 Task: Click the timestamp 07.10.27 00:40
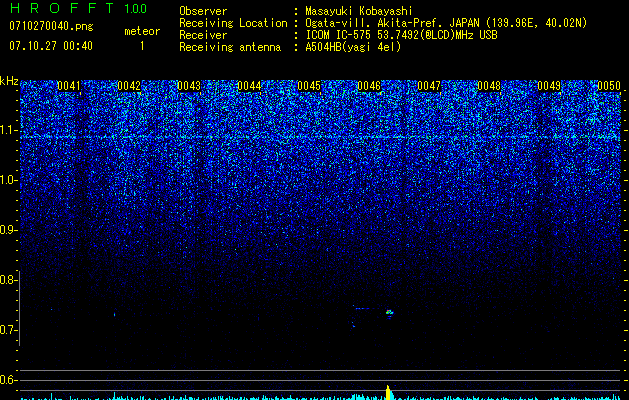[51, 46]
